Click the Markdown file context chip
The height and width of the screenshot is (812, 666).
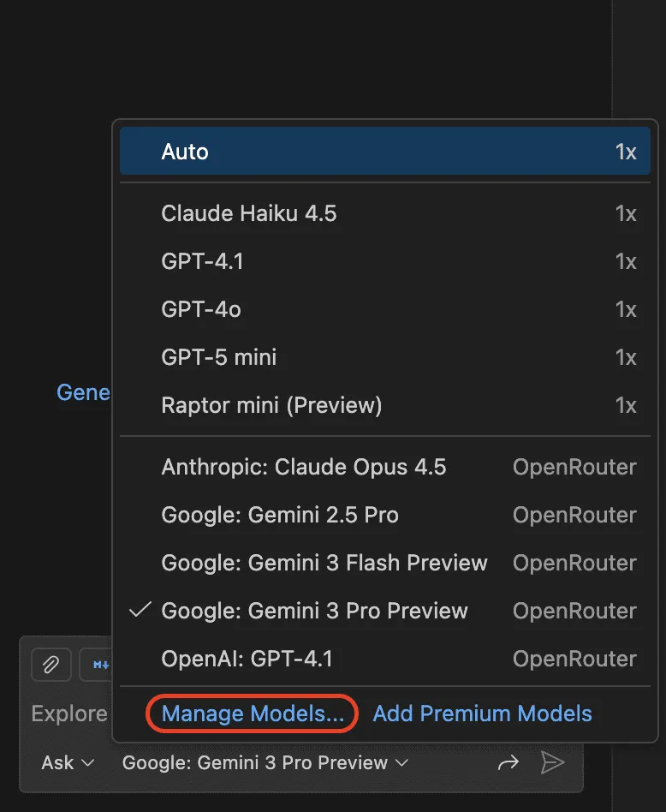click(x=98, y=664)
